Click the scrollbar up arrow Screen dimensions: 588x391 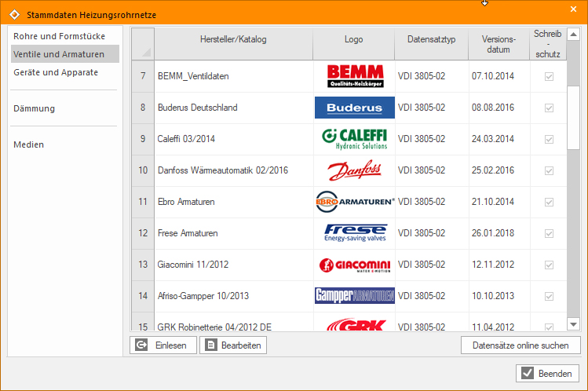(573, 34)
